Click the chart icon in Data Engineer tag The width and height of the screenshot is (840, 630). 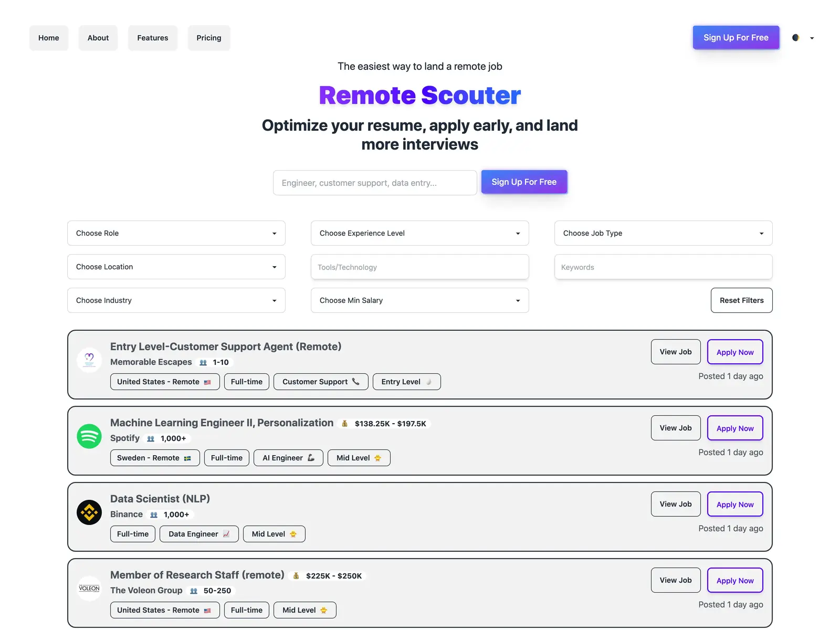coord(226,534)
